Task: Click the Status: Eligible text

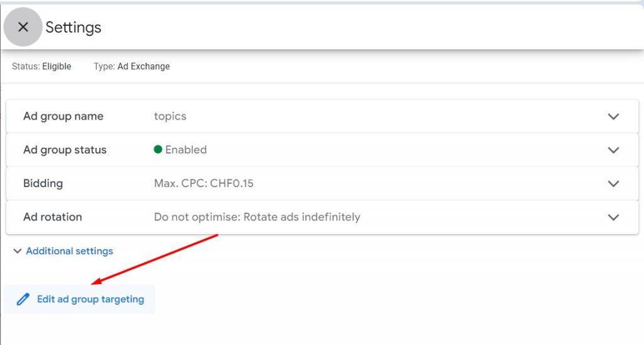Action: [42, 66]
